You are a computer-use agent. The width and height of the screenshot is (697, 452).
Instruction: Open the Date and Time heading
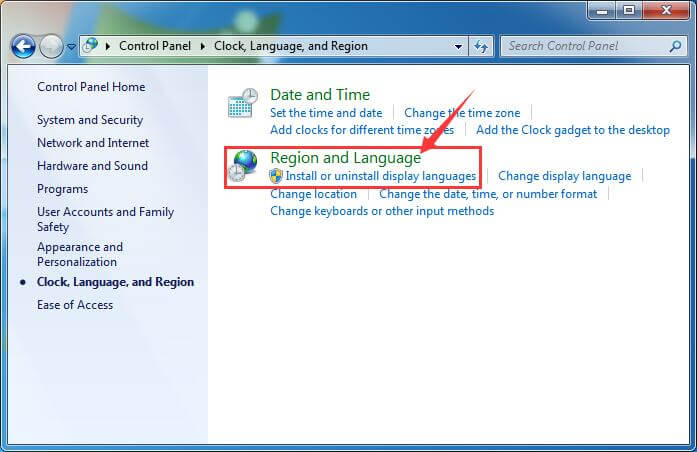click(x=320, y=95)
